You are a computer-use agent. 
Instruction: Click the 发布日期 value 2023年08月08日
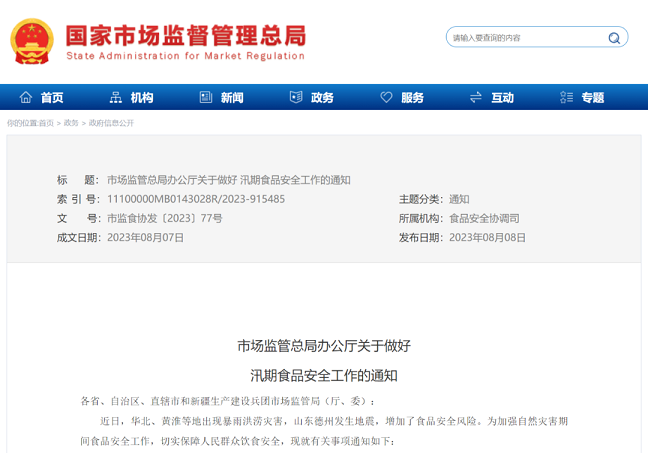[487, 238]
